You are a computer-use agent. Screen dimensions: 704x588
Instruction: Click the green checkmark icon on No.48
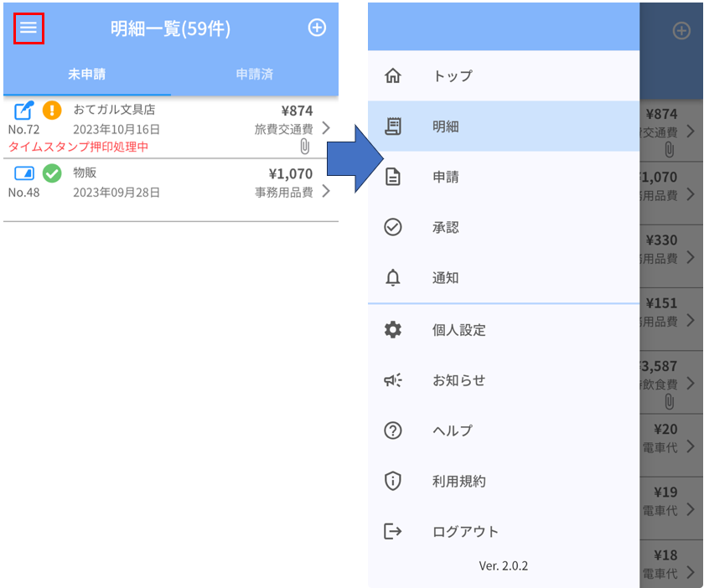tap(52, 173)
